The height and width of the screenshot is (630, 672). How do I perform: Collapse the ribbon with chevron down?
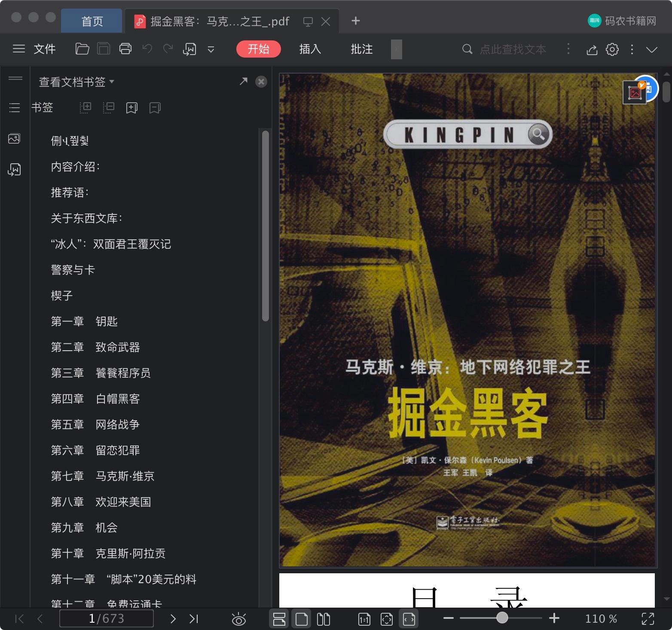pos(652,49)
